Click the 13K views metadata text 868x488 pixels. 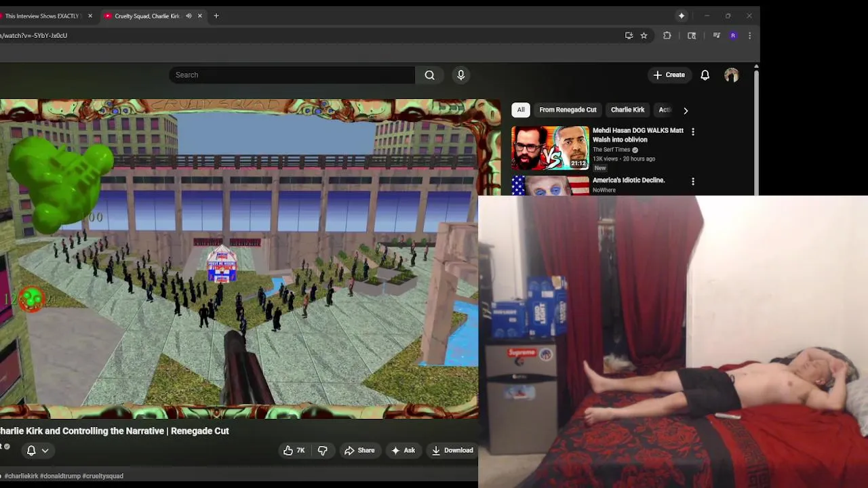(606, 159)
